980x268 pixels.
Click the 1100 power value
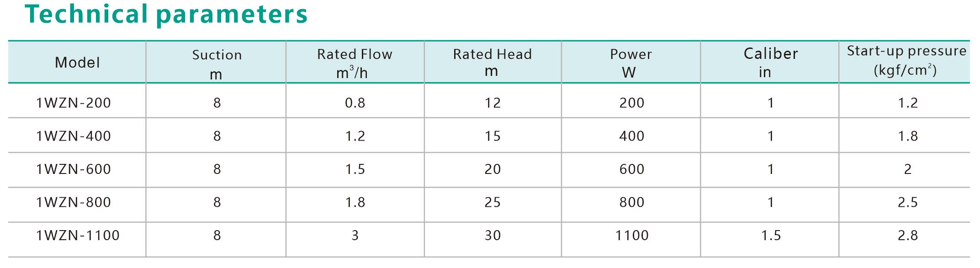point(632,236)
